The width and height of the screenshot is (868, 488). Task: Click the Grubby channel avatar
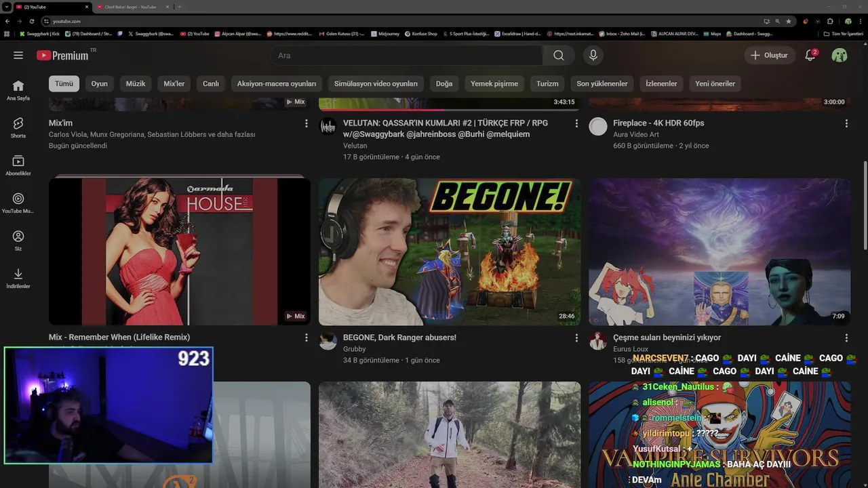(328, 341)
